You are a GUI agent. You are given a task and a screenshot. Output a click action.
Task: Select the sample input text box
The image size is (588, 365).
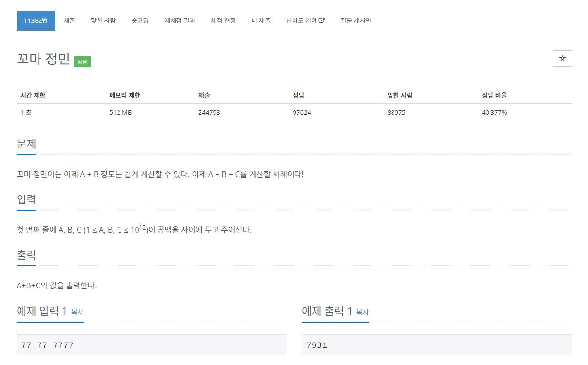151,345
